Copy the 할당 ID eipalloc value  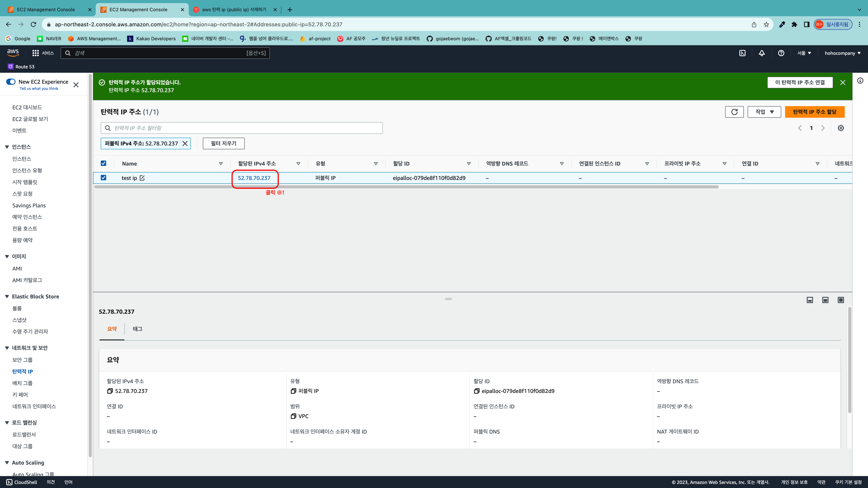[476, 391]
